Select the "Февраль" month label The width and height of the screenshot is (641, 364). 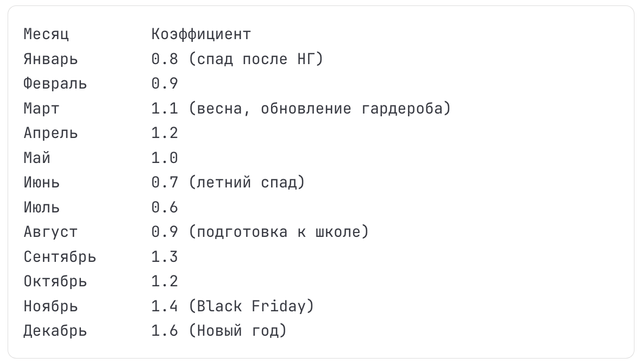[x=55, y=84]
